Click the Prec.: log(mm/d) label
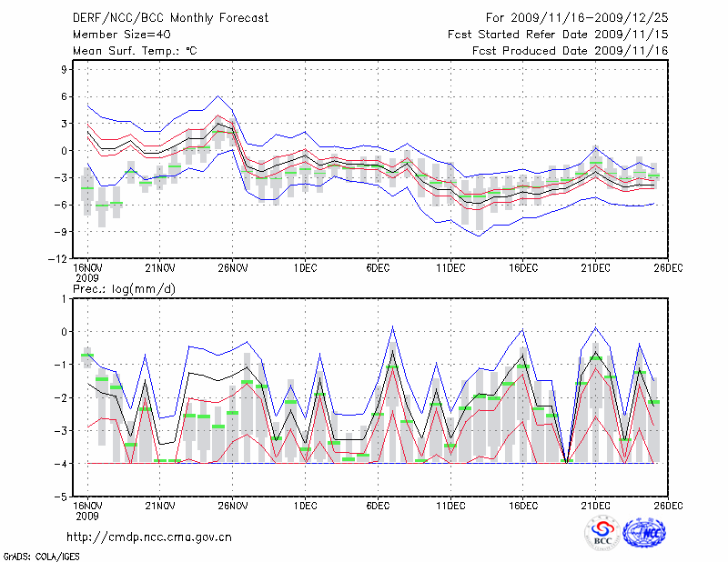 click(x=126, y=288)
